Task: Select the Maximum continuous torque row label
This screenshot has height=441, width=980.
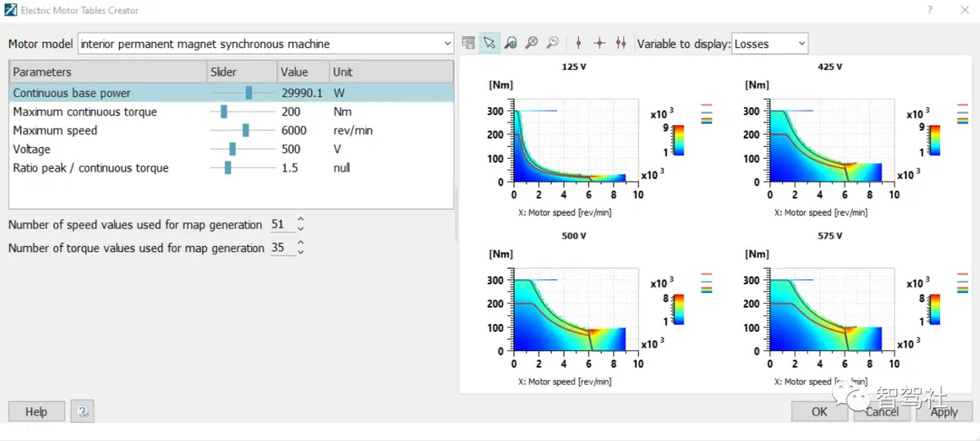Action: pyautogui.click(x=85, y=112)
